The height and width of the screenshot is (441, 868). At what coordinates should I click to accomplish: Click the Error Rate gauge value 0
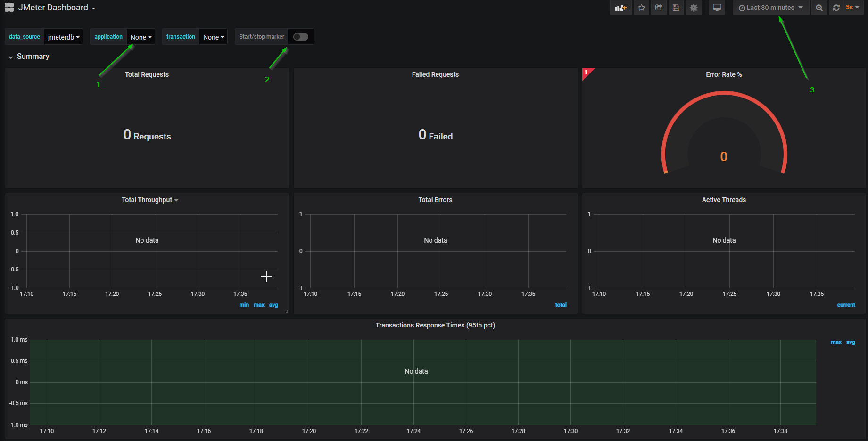[724, 156]
